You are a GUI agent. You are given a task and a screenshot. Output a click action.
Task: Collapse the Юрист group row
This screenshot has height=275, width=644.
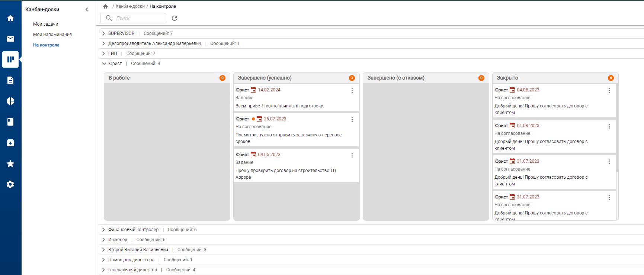coord(104,64)
